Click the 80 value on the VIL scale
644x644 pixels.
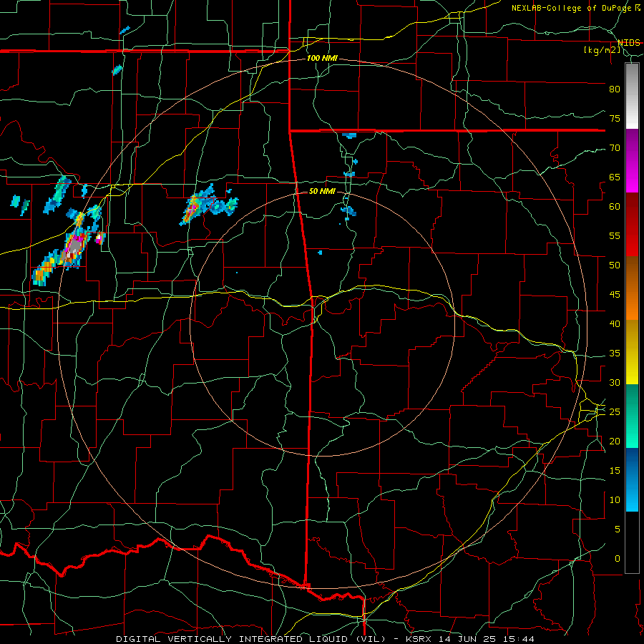pos(615,89)
